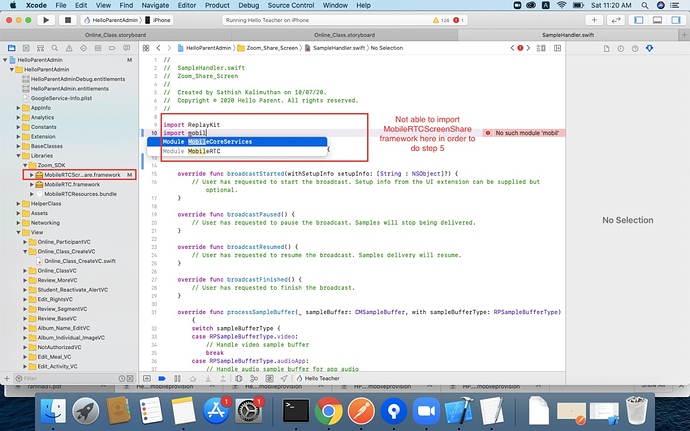Select Module MobileRTC autocomplete suggestion
The width and height of the screenshot is (690, 431).
pos(237,151)
